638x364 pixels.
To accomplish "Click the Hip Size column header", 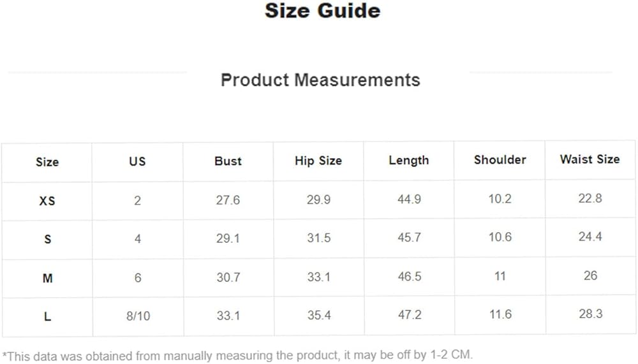I will tap(318, 161).
